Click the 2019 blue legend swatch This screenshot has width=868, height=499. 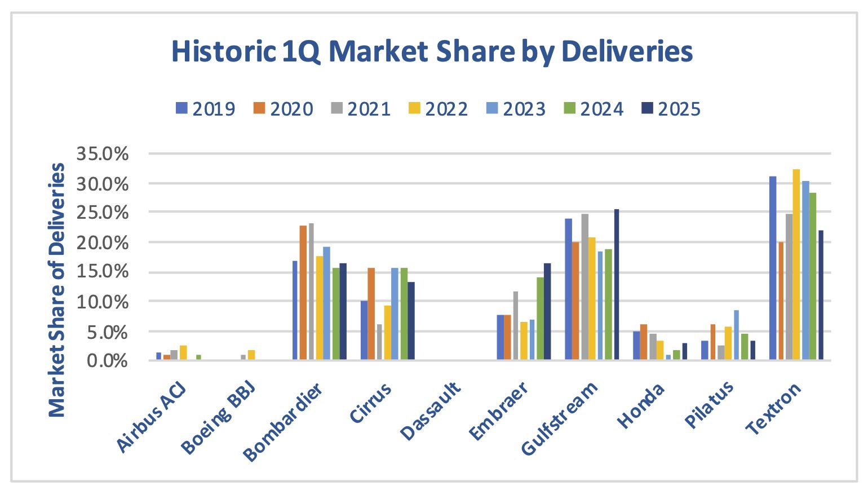click(x=181, y=108)
